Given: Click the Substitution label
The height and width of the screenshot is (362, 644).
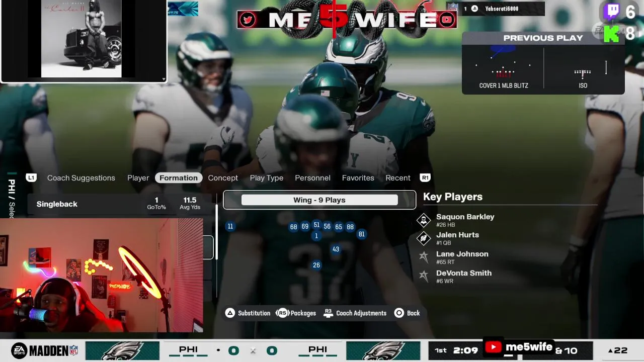Looking at the screenshot, I should tap(254, 313).
